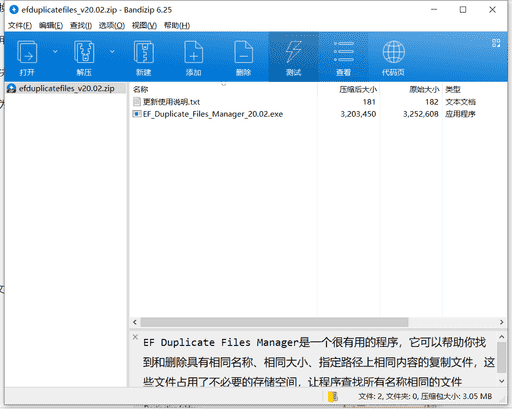Image resolution: width=512 pixels, height=409 pixels.
Task: Sort by the 类型 column header
Action: tap(453, 89)
